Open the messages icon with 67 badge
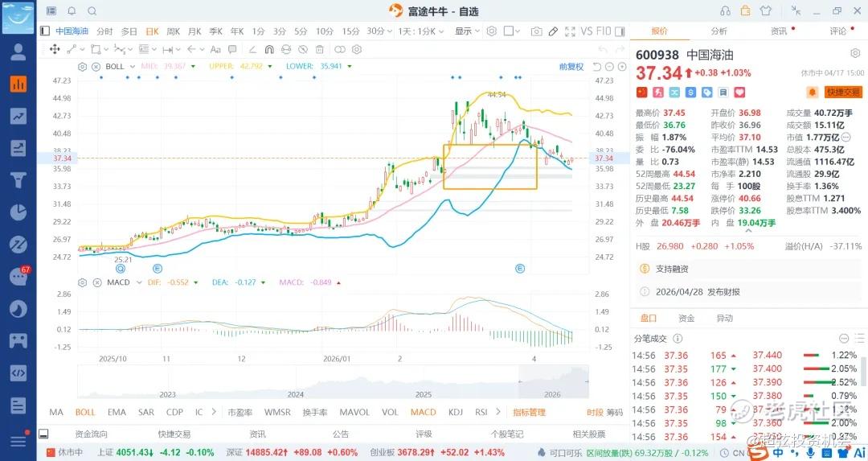868x461 pixels. pos(18,277)
